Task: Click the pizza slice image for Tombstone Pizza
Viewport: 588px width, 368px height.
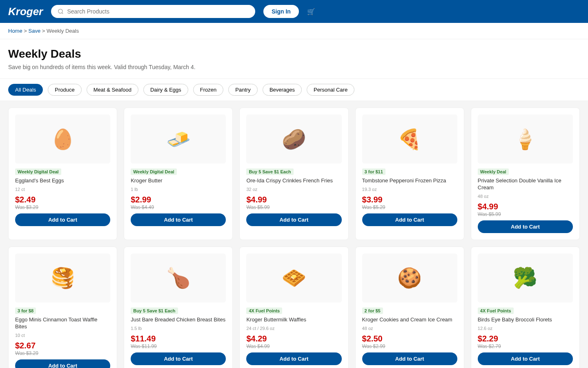Action: pyautogui.click(x=410, y=139)
